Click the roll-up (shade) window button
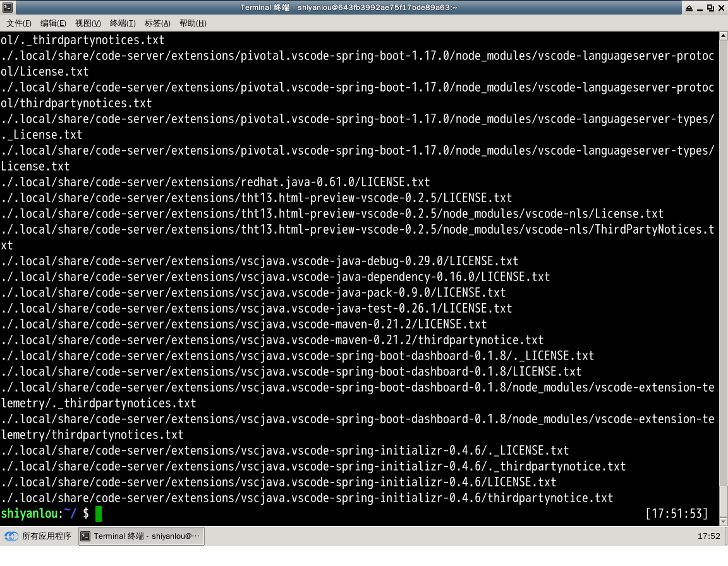The width and height of the screenshot is (728, 566). (689, 8)
